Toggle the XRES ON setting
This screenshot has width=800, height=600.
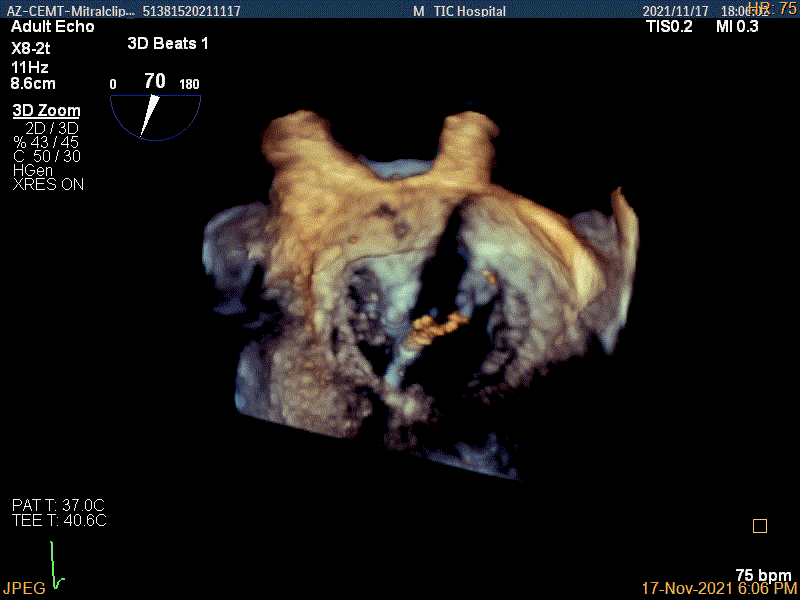(48, 184)
